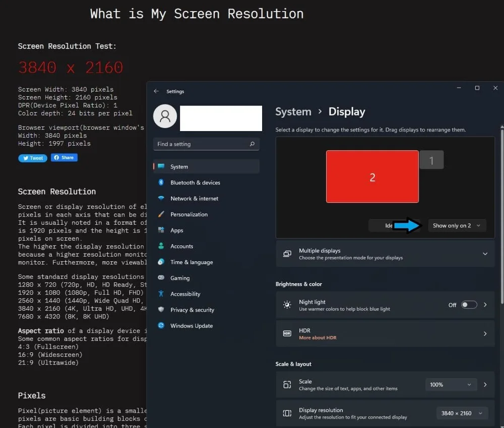Click the Network wifi icon in sidebar
Viewport: 504px width, 428px height.
click(x=161, y=198)
